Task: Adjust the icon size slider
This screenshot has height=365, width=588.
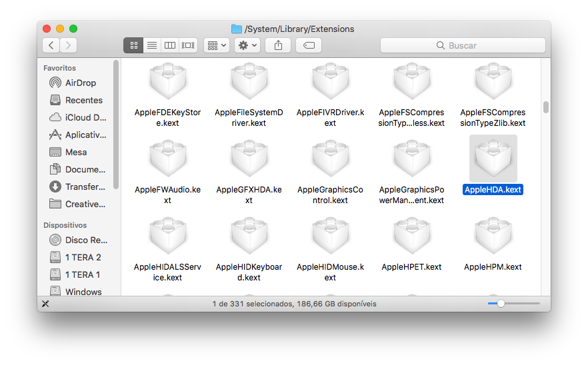Action: tap(501, 303)
